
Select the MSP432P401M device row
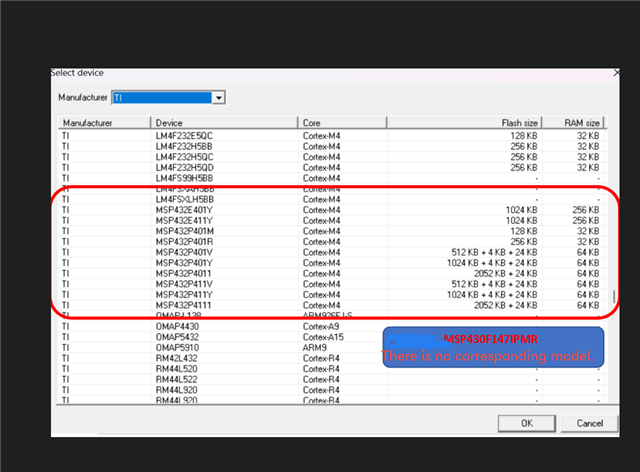[332, 232]
